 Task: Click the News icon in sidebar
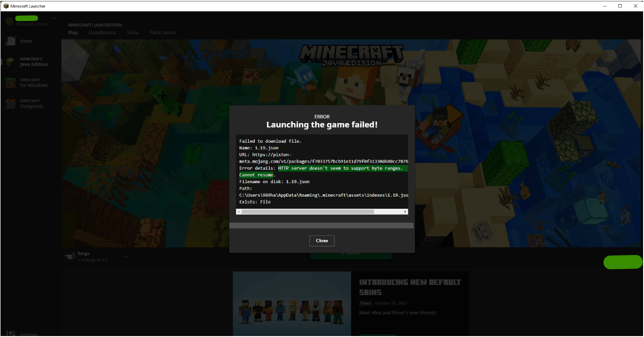(x=11, y=41)
